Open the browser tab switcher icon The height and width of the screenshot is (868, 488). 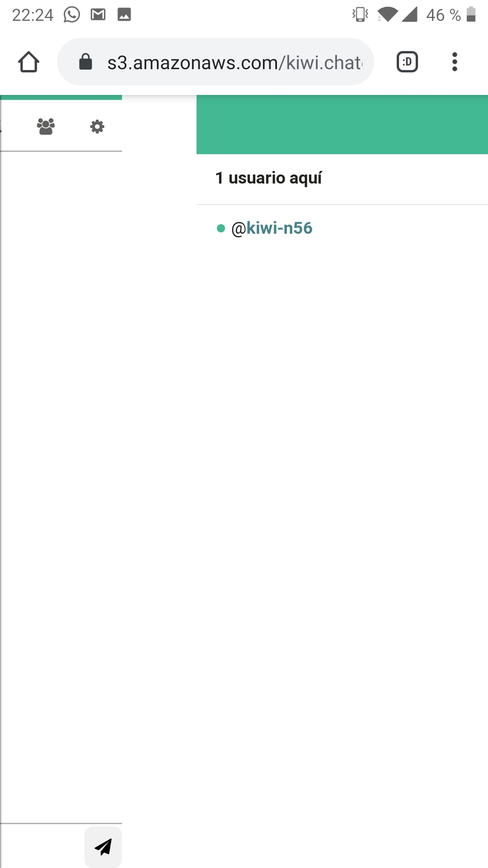pos(407,62)
